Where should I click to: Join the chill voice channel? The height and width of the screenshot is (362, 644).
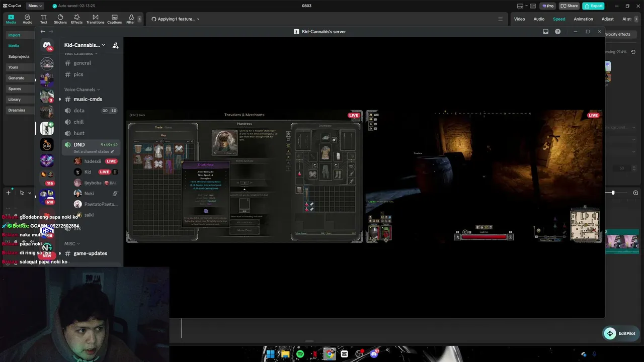78,122
